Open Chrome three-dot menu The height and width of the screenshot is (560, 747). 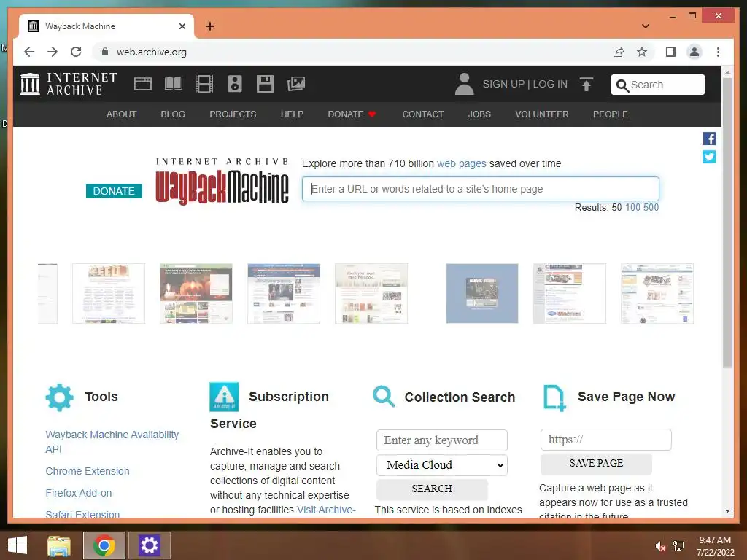pyautogui.click(x=718, y=52)
